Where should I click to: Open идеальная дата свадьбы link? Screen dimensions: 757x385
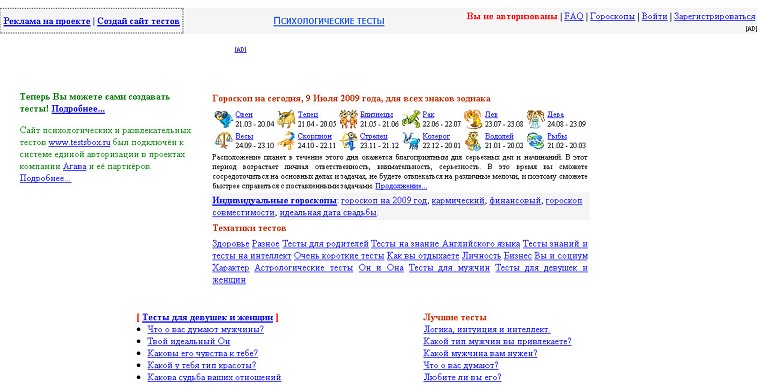point(328,213)
